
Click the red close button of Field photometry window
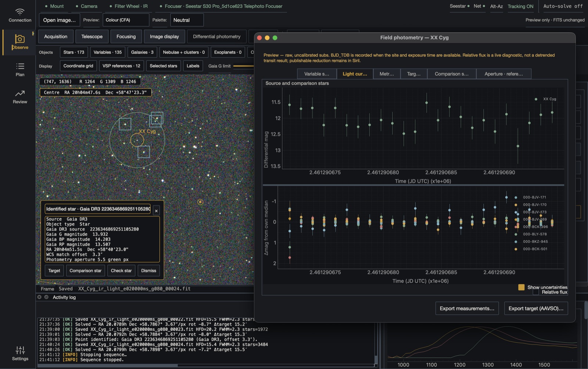259,37
